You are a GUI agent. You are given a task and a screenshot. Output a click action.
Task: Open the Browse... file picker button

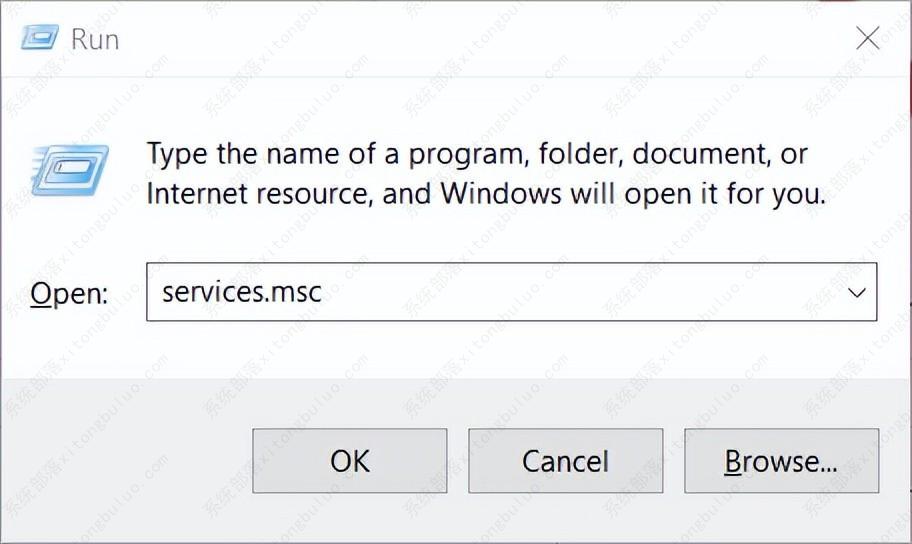[x=781, y=461]
